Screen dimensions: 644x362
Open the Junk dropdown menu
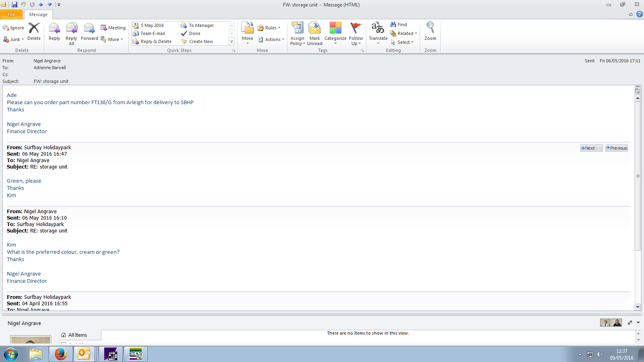coord(14,39)
